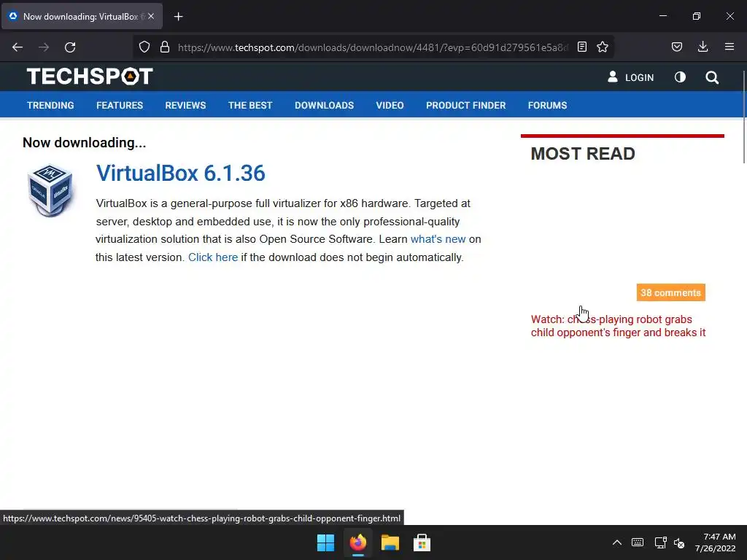747x560 pixels.
Task: Open a new browser tab
Action: (x=178, y=17)
